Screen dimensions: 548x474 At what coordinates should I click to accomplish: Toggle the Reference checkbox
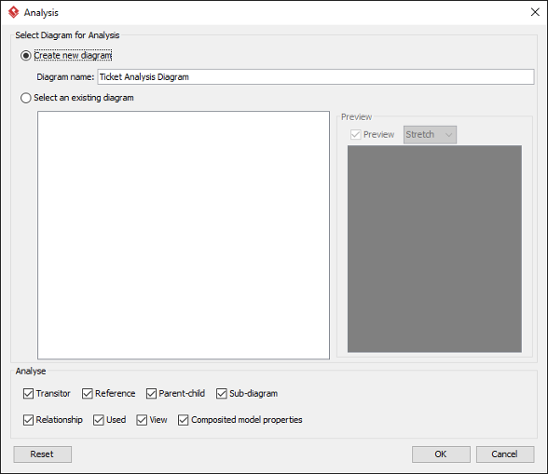(x=87, y=394)
